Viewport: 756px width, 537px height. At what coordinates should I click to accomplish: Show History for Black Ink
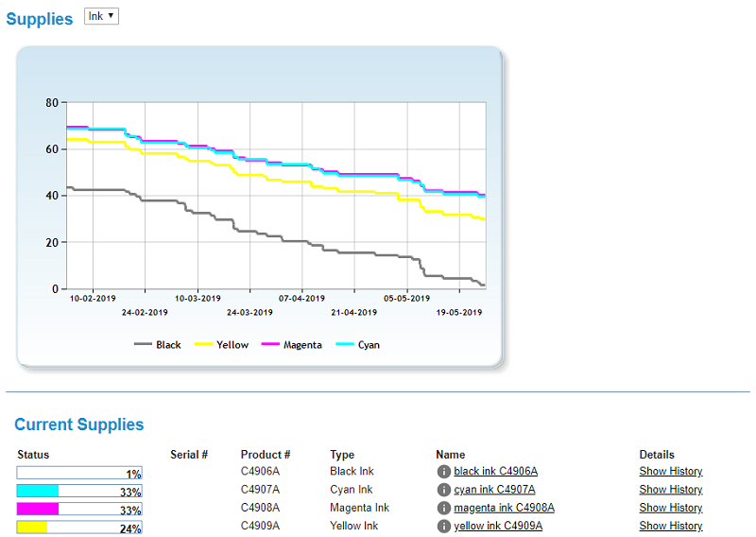[x=671, y=472]
